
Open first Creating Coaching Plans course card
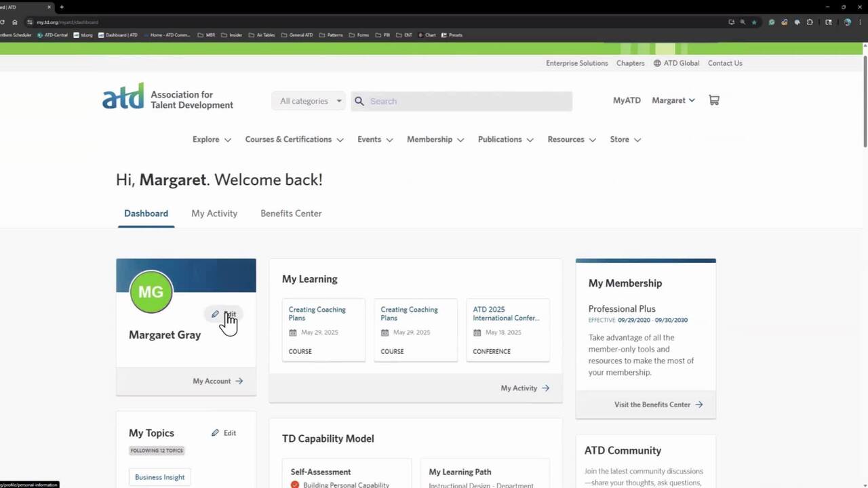(323, 330)
